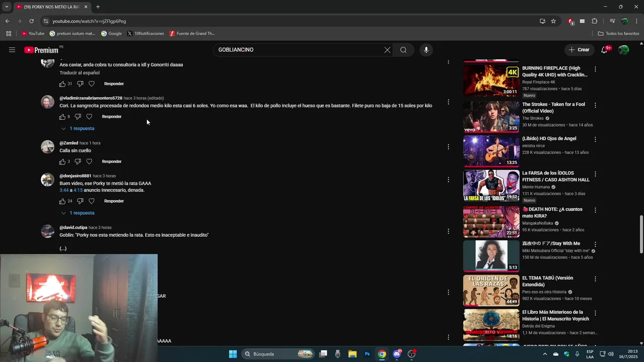Screen dimensions: 644x362
Task: Go to YouTube Premium home logo
Action: [41, 50]
